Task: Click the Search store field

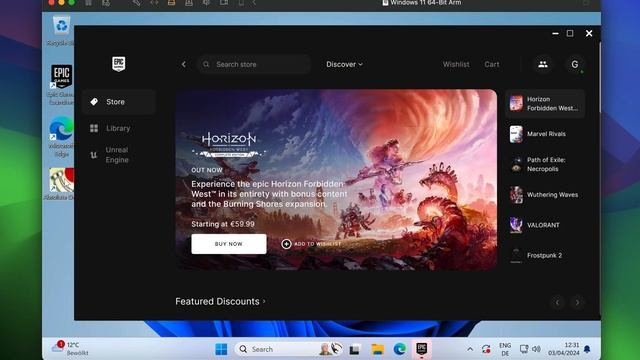Action: point(255,64)
